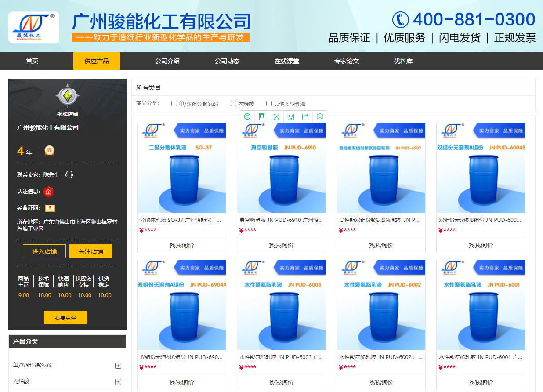Image resolution: width=543 pixels, height=392 pixels.
Task: Click the floppy disk save icon
Action: (x=291, y=116)
